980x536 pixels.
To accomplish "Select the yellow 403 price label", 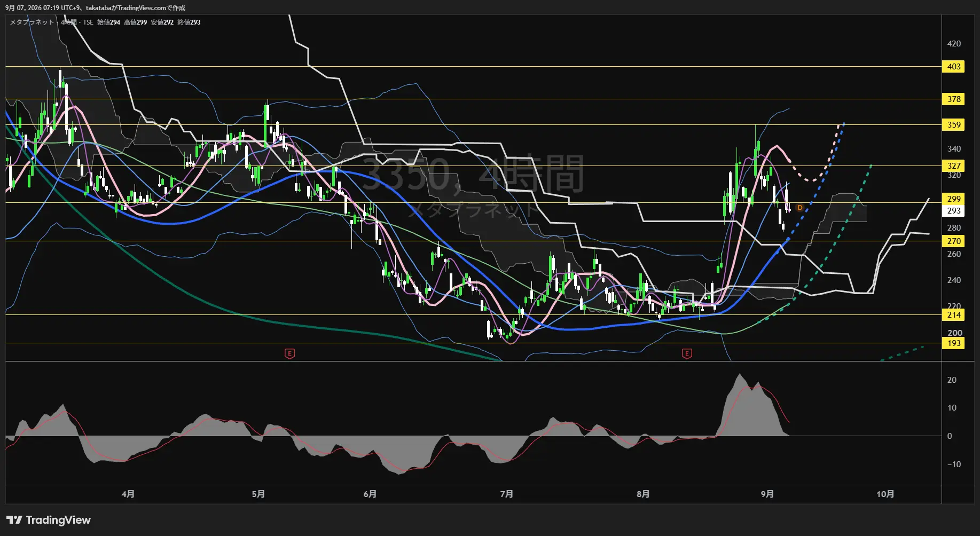I will 954,67.
